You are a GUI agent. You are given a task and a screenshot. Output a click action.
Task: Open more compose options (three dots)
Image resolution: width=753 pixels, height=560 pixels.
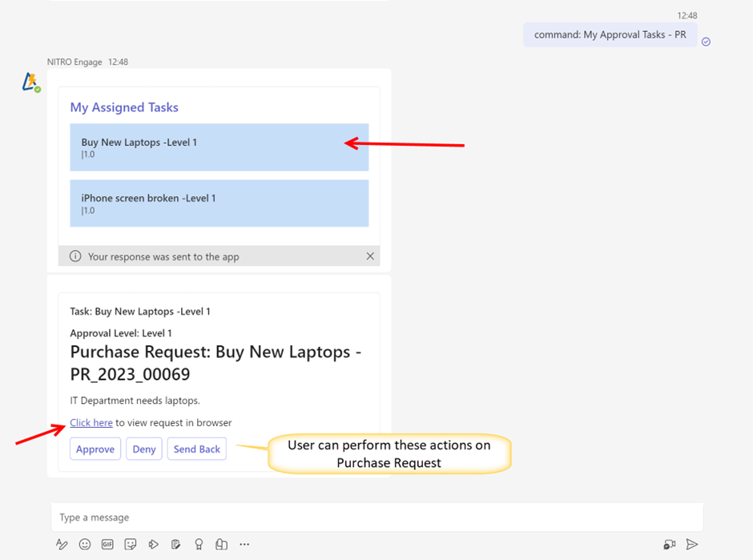244,545
